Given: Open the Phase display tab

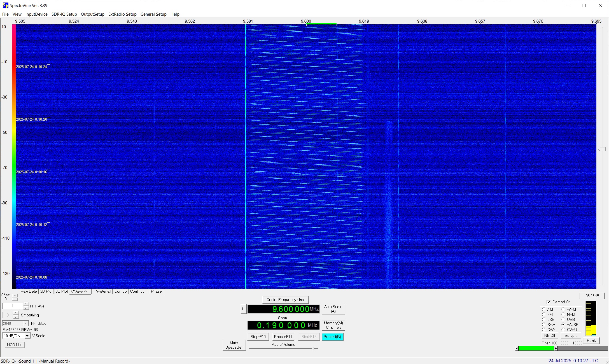Looking at the screenshot, I should (156, 291).
